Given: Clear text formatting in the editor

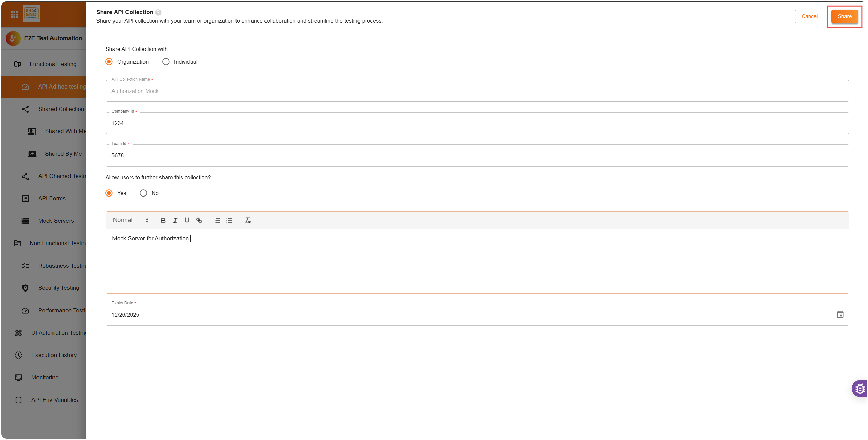Looking at the screenshot, I should pyautogui.click(x=248, y=220).
